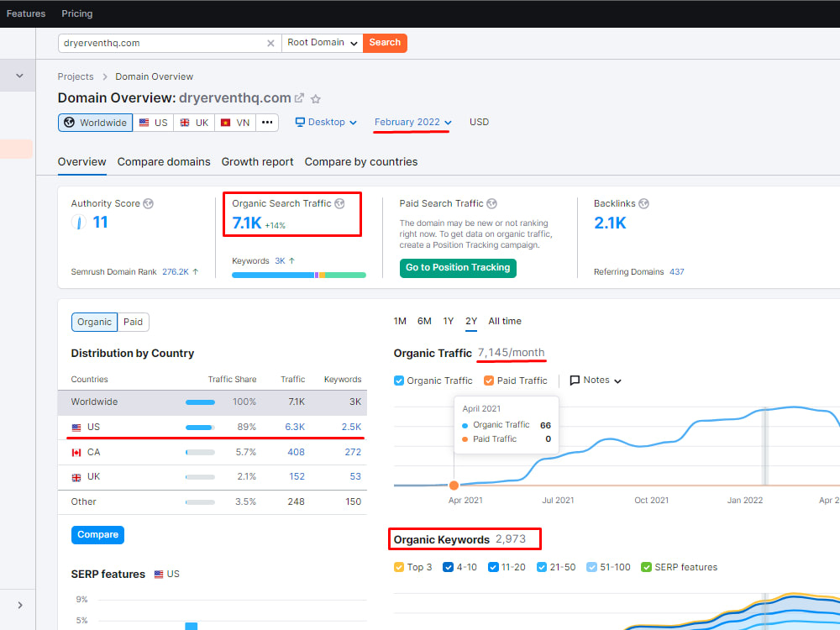This screenshot has height=630, width=840.
Task: Click the Canada flag in distribution table
Action: pyautogui.click(x=76, y=453)
